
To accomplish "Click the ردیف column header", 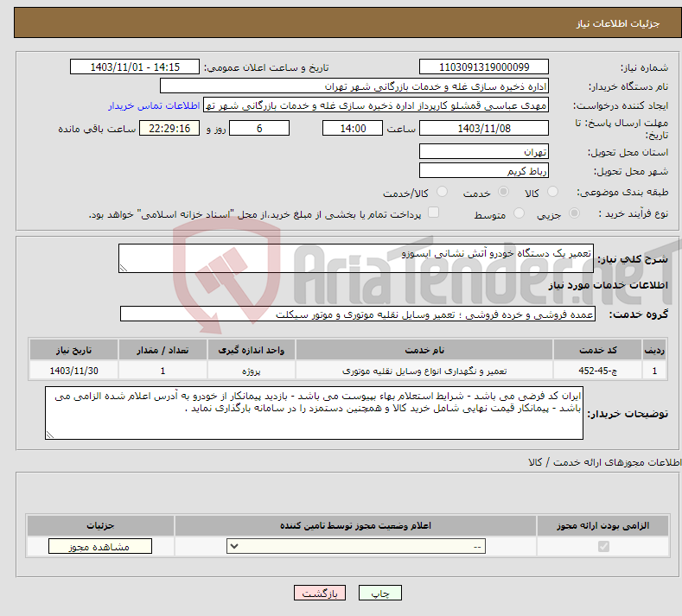I will [x=654, y=350].
